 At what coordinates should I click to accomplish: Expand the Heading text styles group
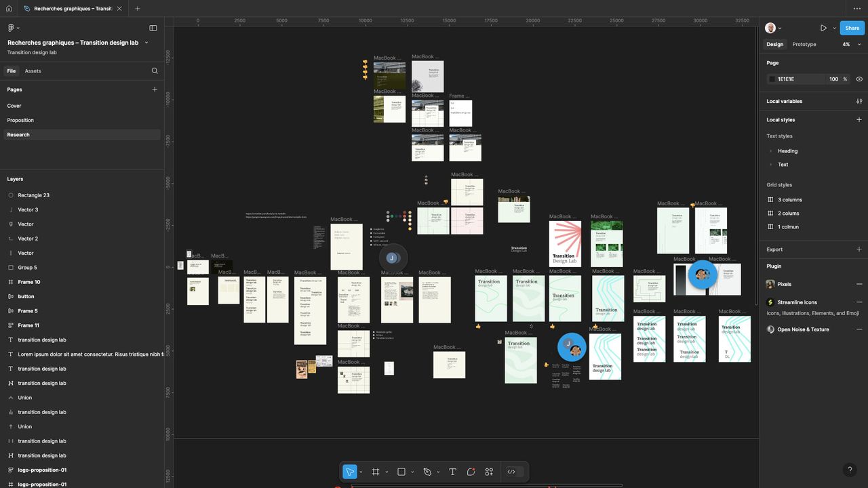(x=771, y=151)
